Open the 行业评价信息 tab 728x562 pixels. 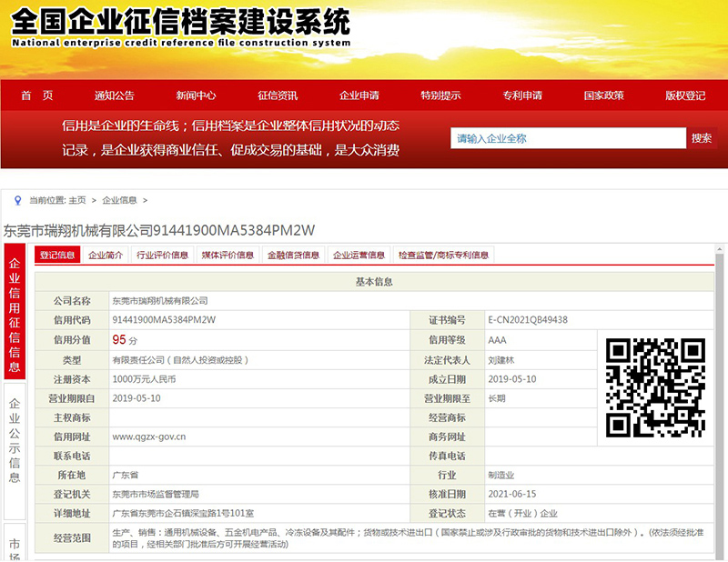(163, 256)
